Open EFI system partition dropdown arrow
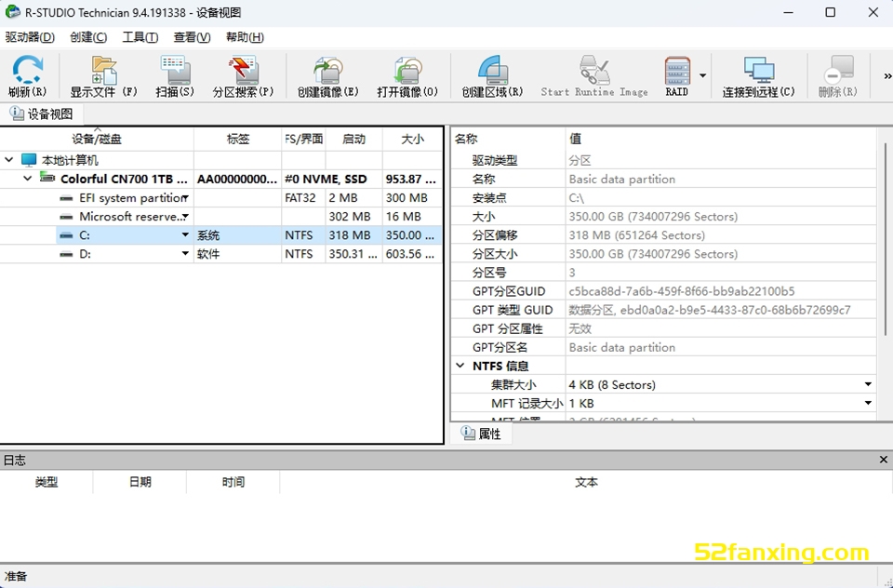The width and height of the screenshot is (893, 588). (x=186, y=198)
